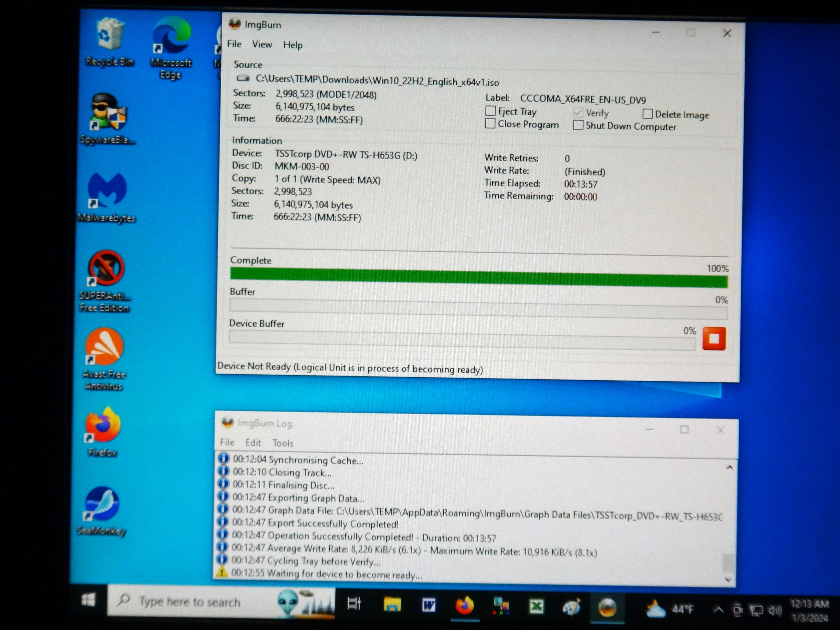Open Task View from the taskbar
840x630 pixels.
click(x=354, y=604)
